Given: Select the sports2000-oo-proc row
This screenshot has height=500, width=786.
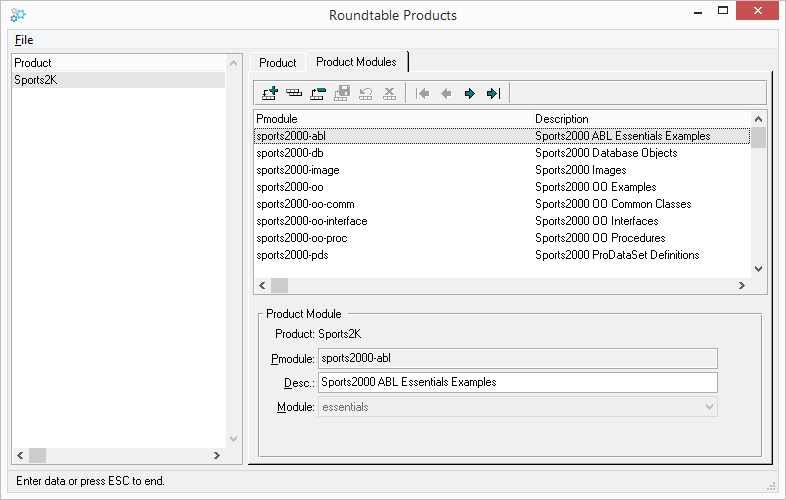Looking at the screenshot, I should [502, 238].
